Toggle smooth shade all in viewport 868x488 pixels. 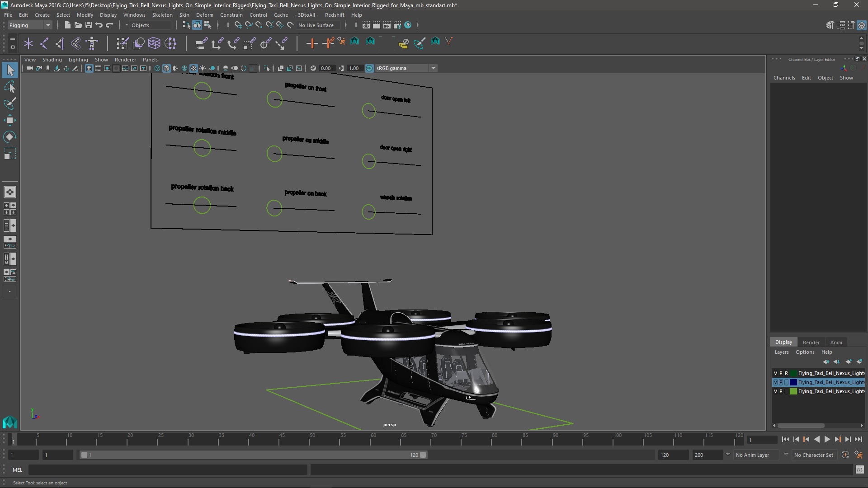166,68
